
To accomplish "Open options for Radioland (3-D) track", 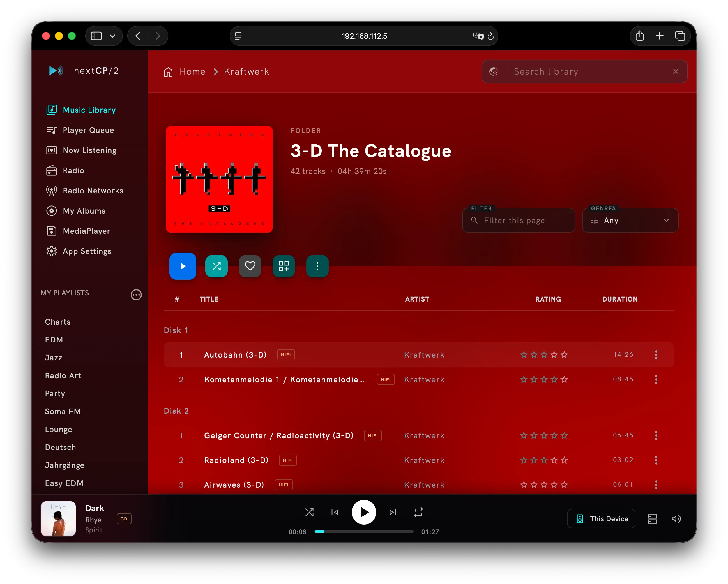I will click(x=656, y=460).
